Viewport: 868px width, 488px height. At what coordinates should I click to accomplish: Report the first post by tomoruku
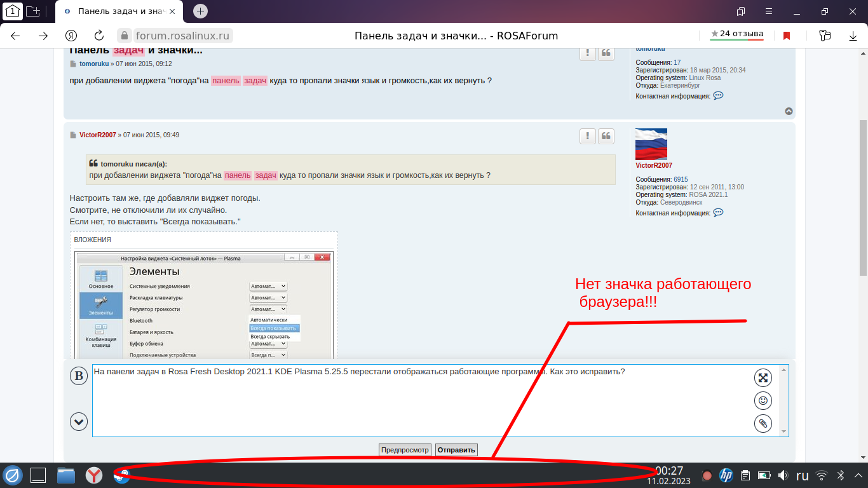588,53
